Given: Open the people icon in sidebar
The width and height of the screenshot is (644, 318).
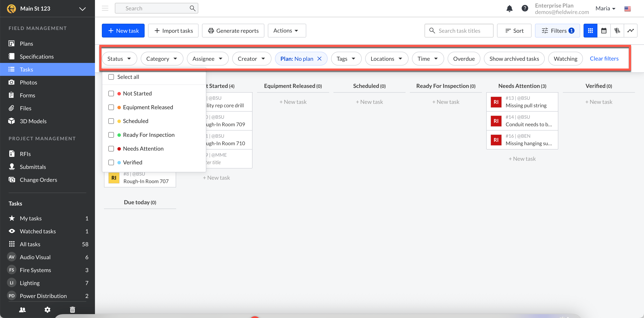Looking at the screenshot, I should click(x=22, y=310).
